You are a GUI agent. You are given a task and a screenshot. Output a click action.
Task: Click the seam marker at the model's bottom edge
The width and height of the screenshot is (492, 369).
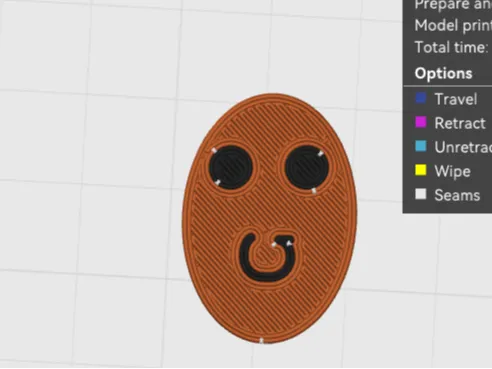[261, 340]
